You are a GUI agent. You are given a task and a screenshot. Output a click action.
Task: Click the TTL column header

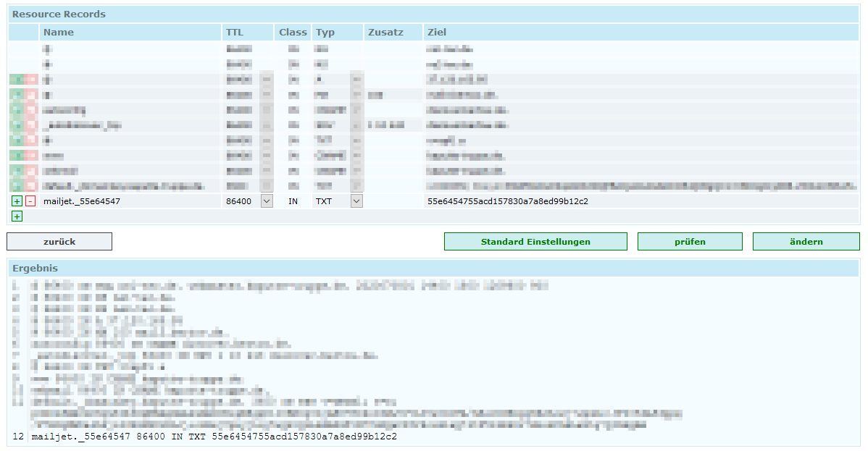[235, 33]
